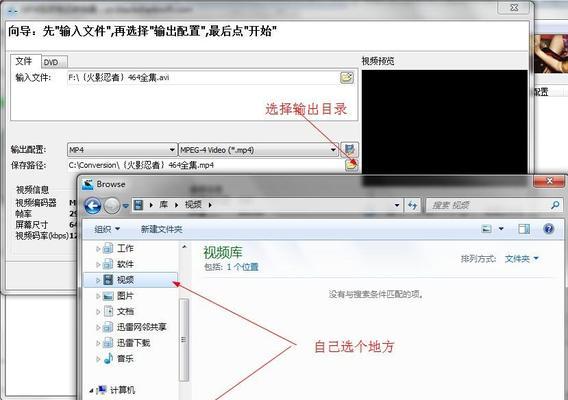Image resolution: width=568 pixels, height=400 pixels.
Task: Click help question mark icon
Action: point(548,229)
